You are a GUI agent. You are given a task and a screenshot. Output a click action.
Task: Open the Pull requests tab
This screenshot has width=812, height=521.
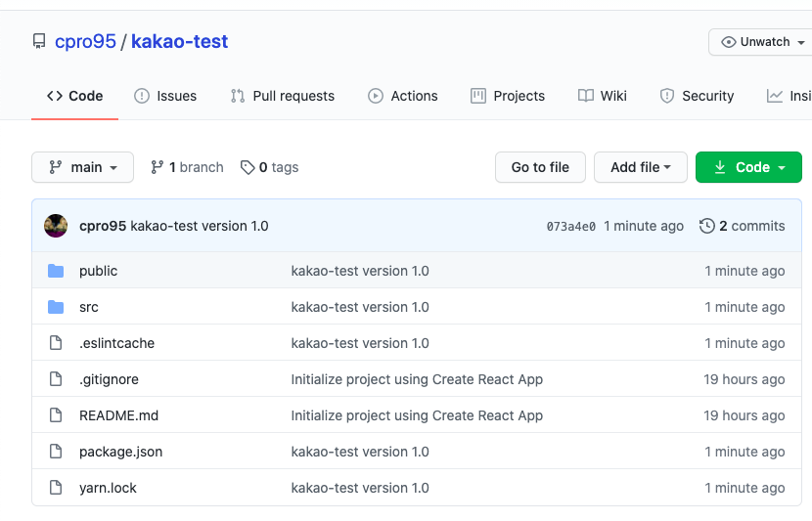pyautogui.click(x=283, y=96)
